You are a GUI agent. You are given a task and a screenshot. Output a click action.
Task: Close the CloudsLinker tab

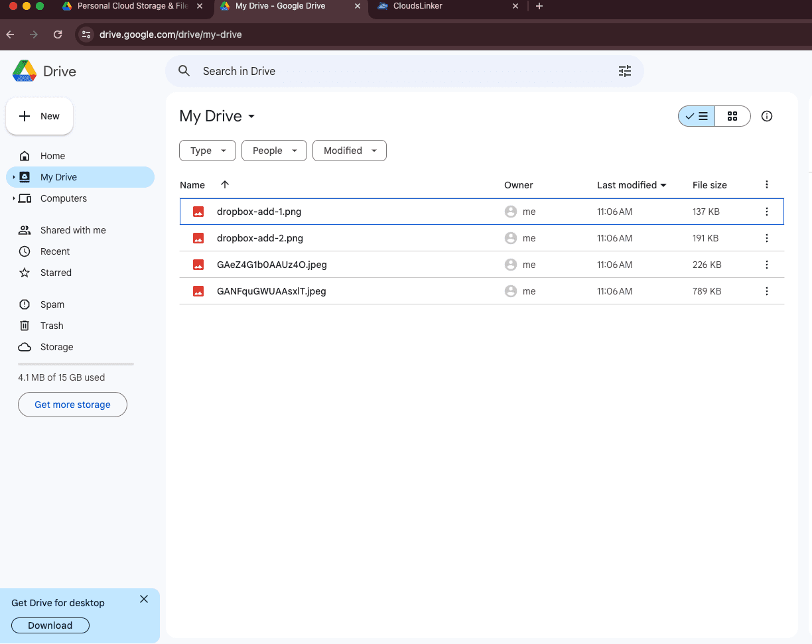[516, 6]
